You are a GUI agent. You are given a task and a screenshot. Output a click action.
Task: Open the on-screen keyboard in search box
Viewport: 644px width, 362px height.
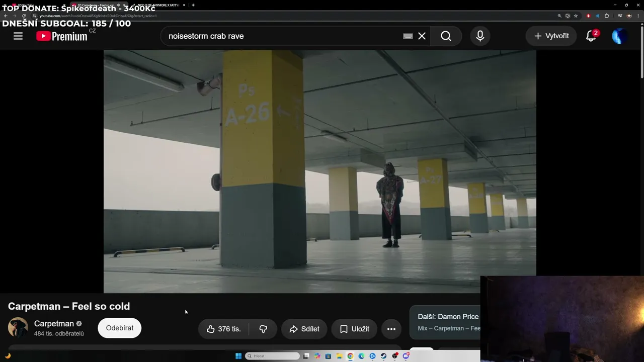408,36
